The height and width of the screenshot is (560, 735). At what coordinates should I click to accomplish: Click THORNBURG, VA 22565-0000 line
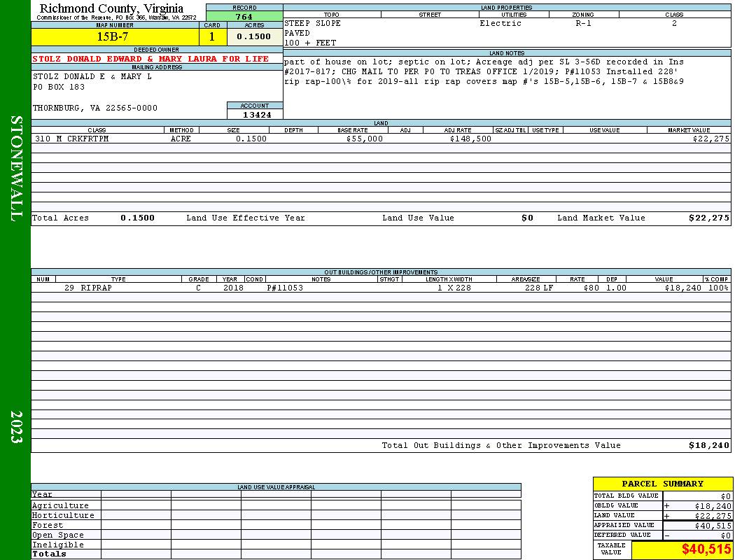tap(95, 108)
